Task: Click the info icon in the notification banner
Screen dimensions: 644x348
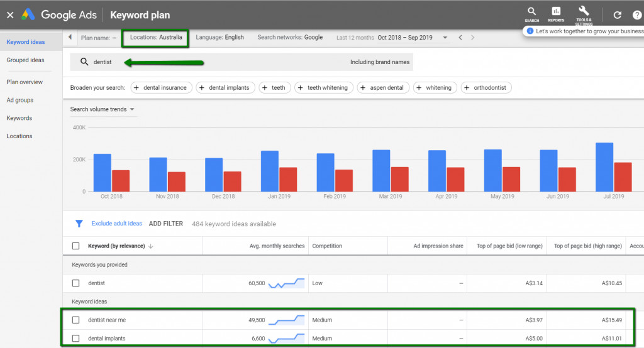Action: tap(530, 31)
